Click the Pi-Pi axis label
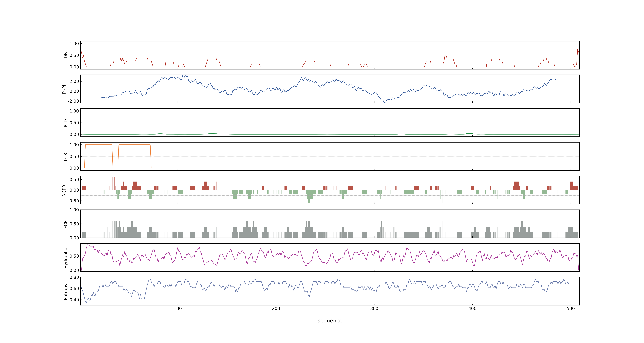 [64, 89]
